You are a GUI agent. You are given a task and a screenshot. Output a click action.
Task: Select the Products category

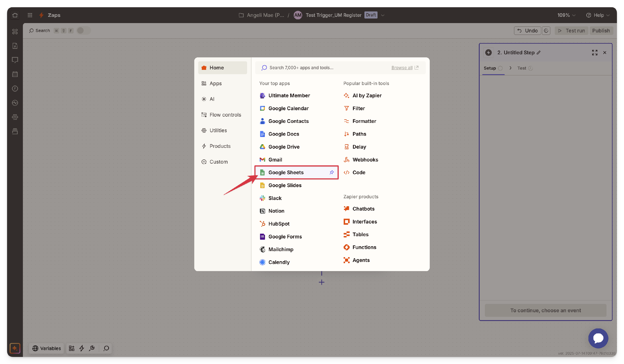coord(222,146)
